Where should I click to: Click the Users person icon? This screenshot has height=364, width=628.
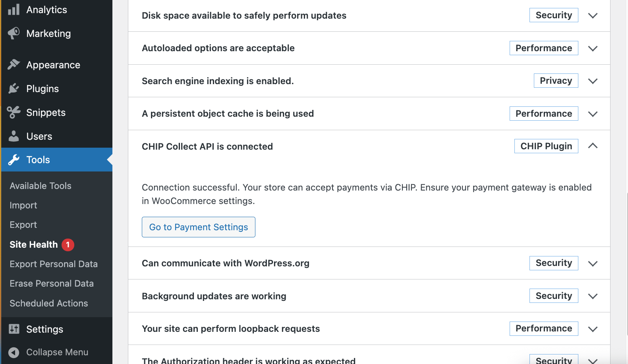[14, 136]
